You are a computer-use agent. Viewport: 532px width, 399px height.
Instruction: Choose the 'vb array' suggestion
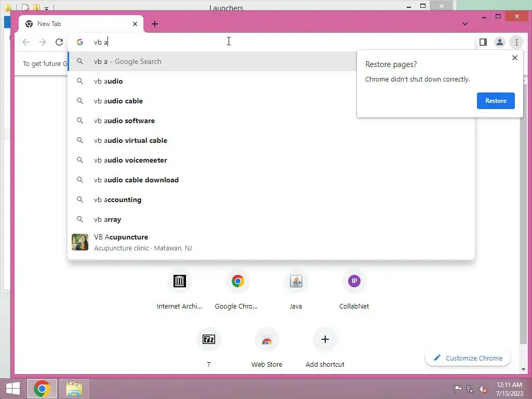click(x=271, y=219)
